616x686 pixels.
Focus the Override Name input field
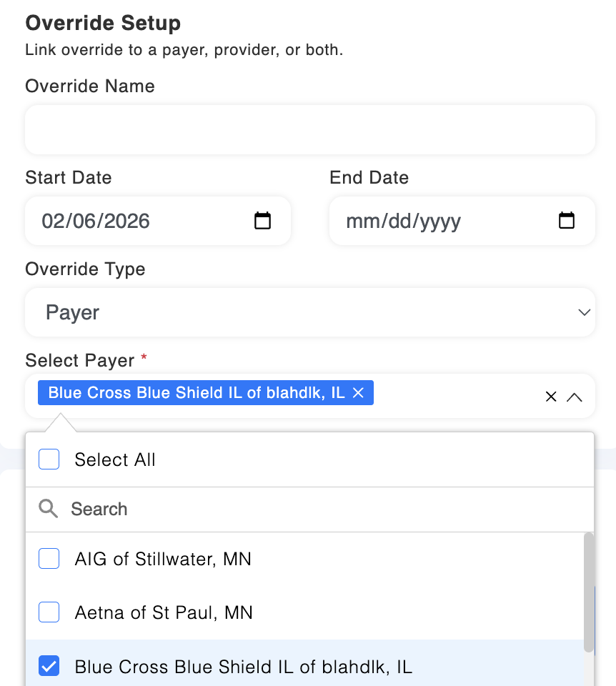pos(310,129)
